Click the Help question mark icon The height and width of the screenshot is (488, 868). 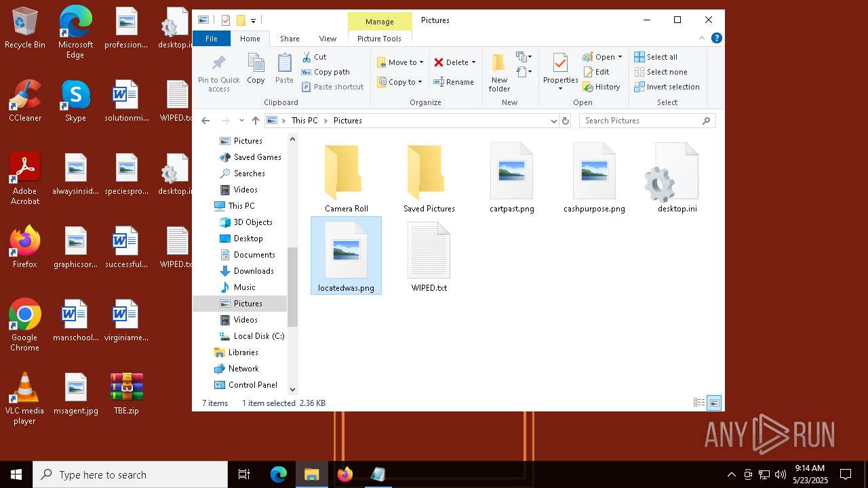pyautogui.click(x=716, y=39)
